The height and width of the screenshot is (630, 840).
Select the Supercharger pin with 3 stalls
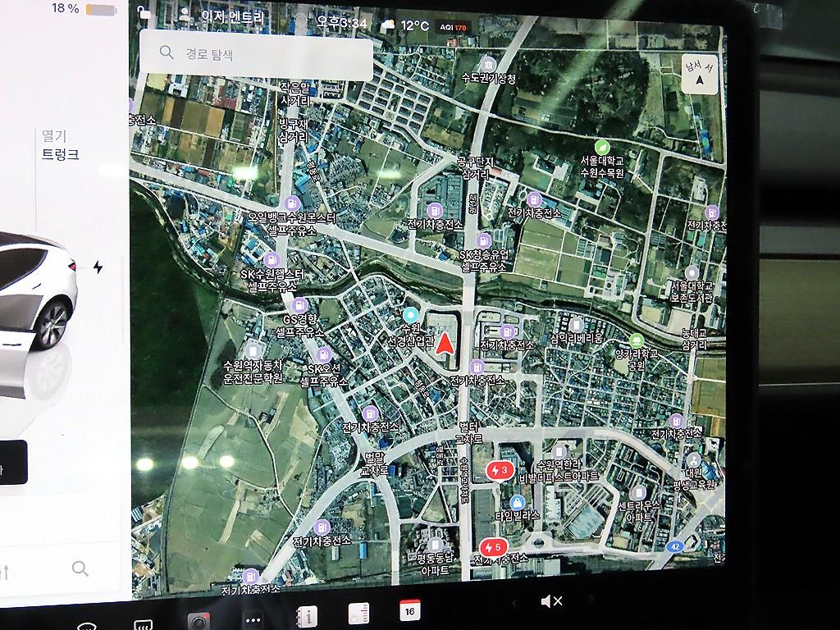[x=499, y=470]
